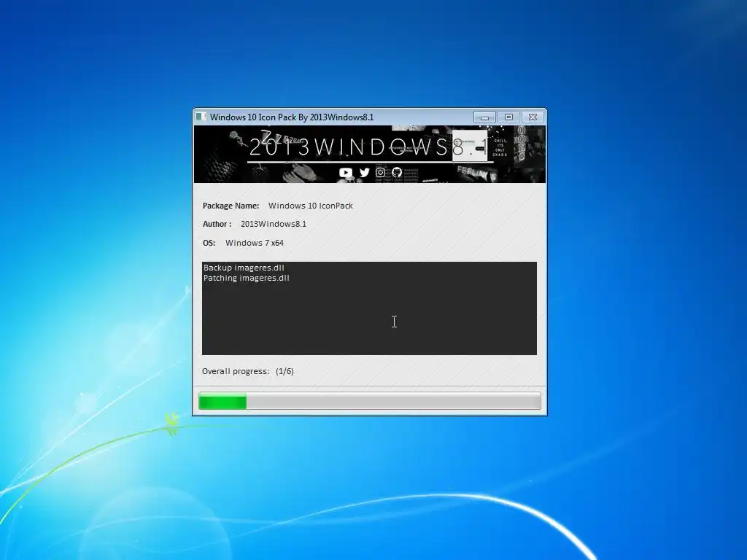The height and width of the screenshot is (560, 747).
Task: Click the 'Overall progress: (1/6)' text
Action: [x=248, y=371]
